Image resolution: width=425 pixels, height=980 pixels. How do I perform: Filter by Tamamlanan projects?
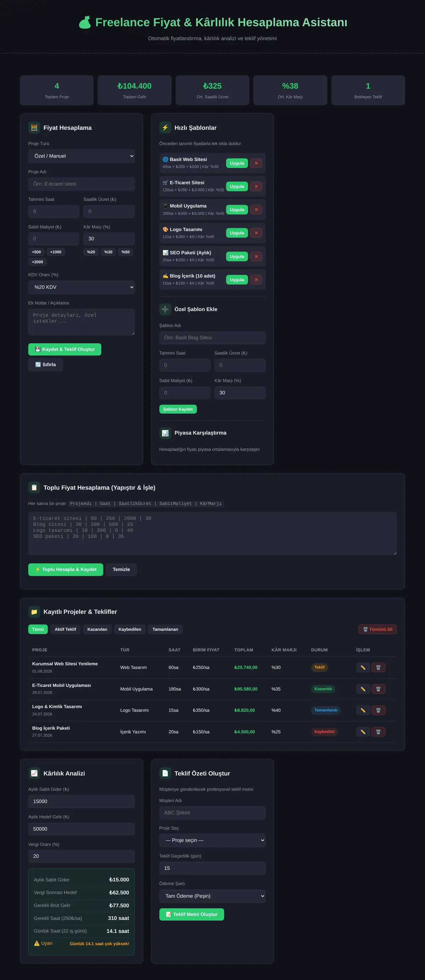click(x=165, y=629)
